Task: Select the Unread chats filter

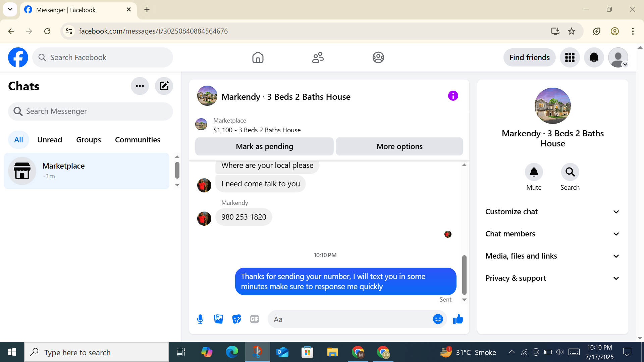Action: coord(50,140)
